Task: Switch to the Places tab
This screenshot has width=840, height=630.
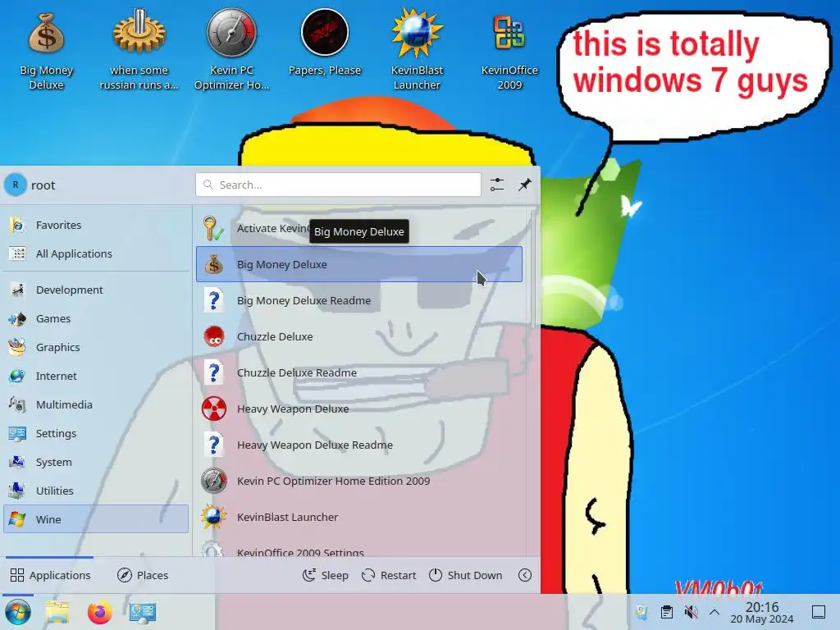Action: (x=143, y=575)
